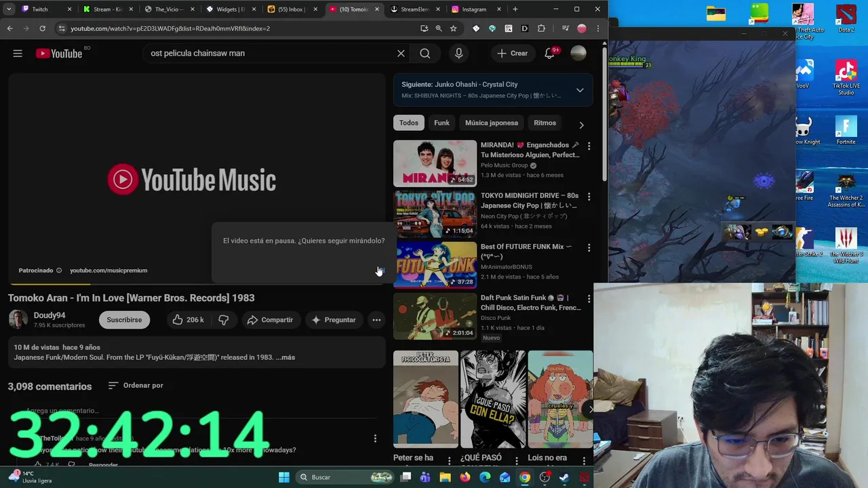Open Steam from the taskbar

pyautogui.click(x=564, y=477)
